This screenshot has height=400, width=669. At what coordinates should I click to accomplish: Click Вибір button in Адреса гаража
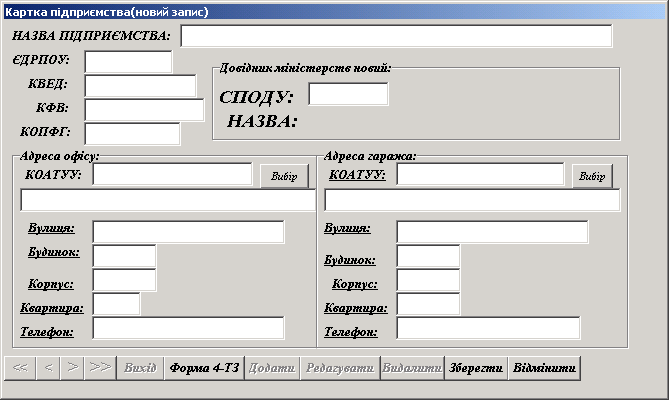pyautogui.click(x=592, y=176)
